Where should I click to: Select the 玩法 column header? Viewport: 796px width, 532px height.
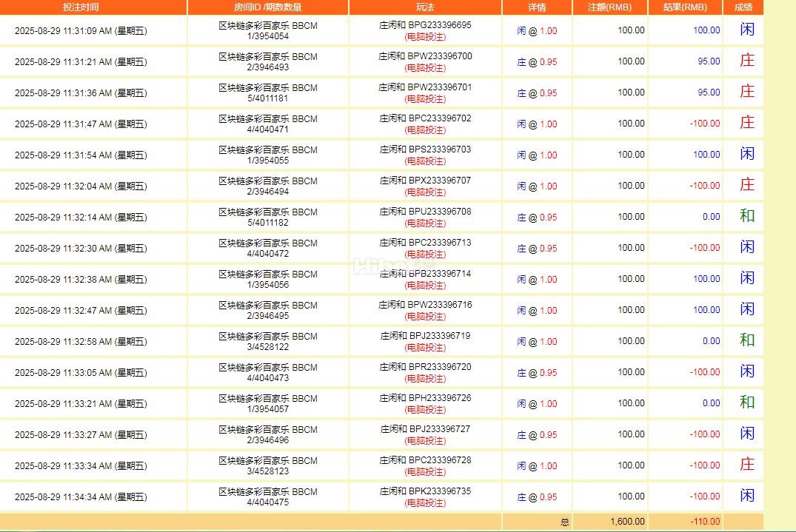pos(425,7)
